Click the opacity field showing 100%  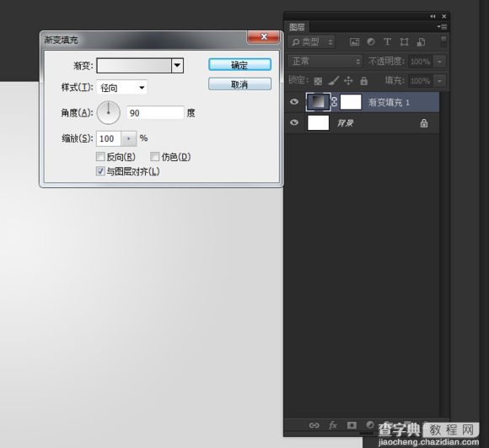coord(421,62)
